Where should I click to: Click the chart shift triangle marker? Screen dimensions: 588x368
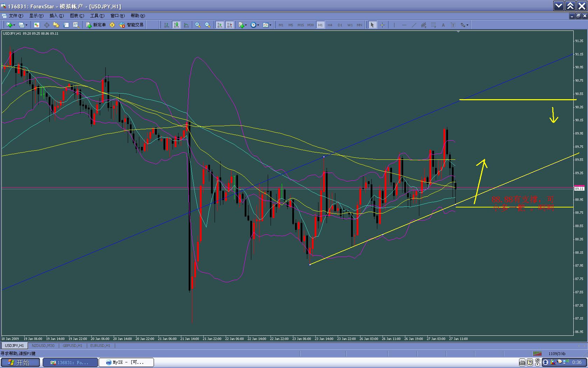tap(458, 32)
